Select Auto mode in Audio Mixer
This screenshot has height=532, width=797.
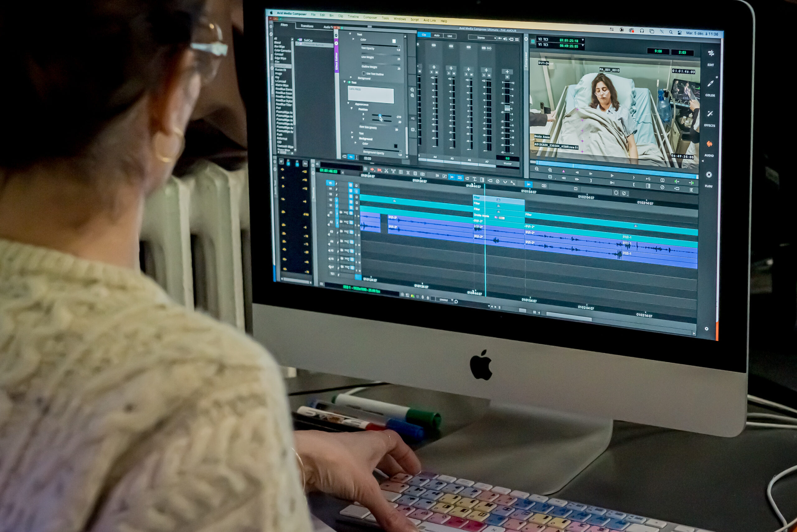coord(437,35)
